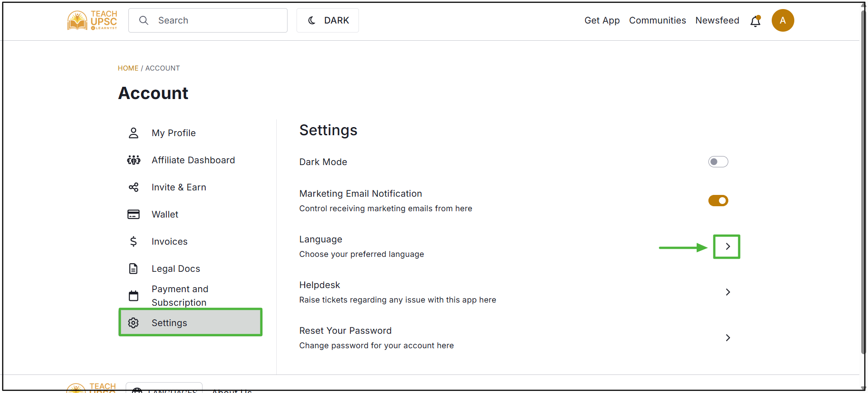Click 'Raise tickets regarding any issue' text
Screen dimensions: 868x393
pyautogui.click(x=398, y=300)
